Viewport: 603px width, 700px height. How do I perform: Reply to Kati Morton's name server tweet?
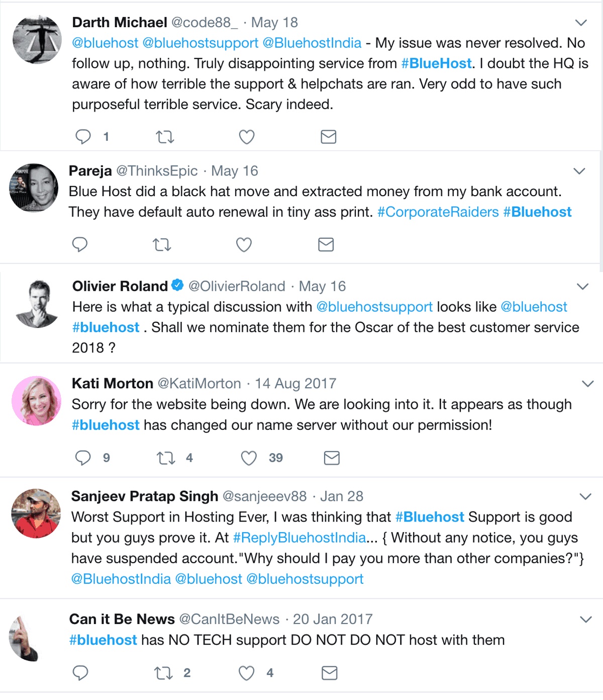83,458
